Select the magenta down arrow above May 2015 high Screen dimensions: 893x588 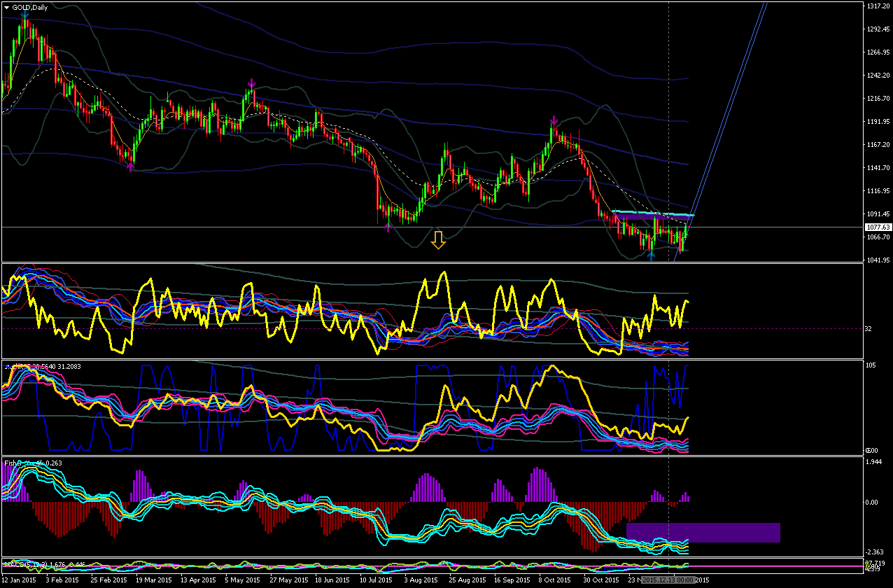click(251, 84)
